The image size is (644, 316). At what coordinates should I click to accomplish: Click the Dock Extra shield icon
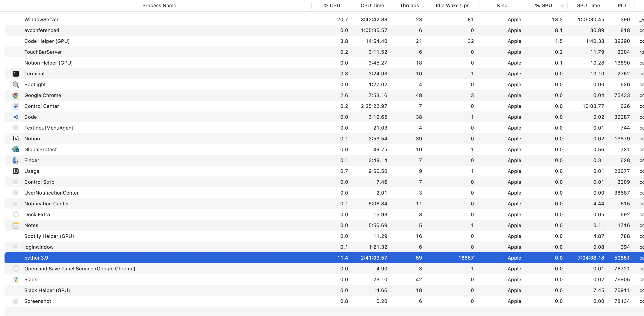(x=16, y=214)
